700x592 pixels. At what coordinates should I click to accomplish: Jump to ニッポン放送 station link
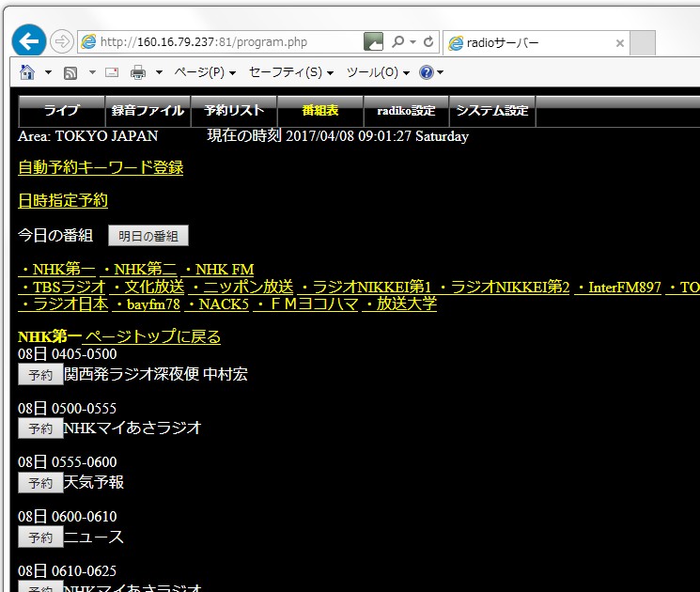(x=241, y=287)
